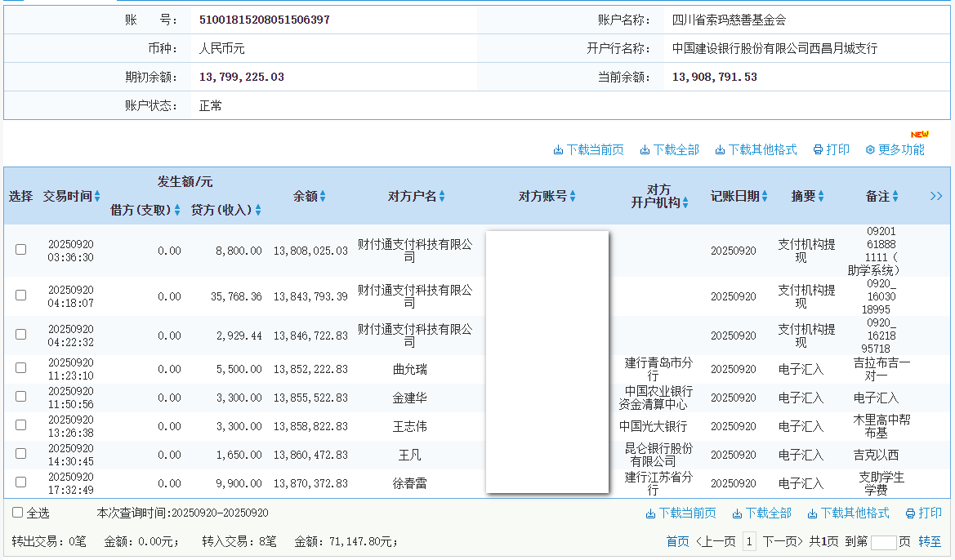
Task: Go to 首页 in pagination
Action: point(677,541)
